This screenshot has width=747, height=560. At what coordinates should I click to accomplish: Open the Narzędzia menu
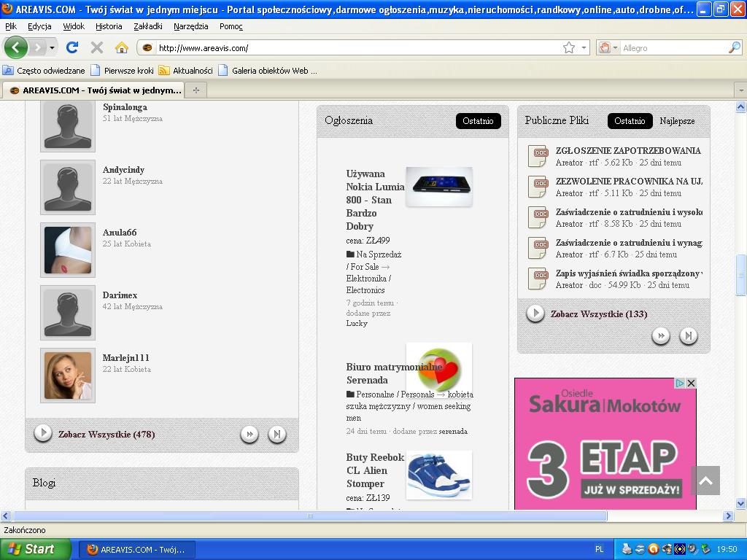click(x=190, y=26)
